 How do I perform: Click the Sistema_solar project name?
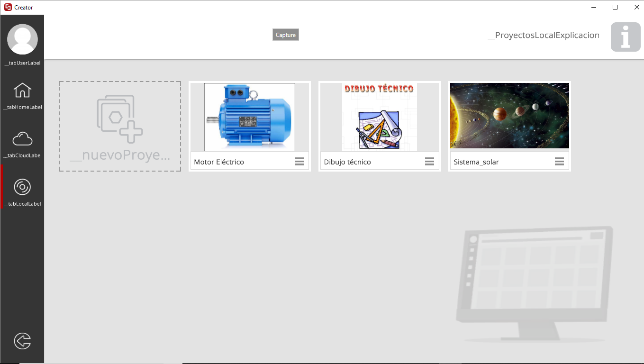point(476,162)
